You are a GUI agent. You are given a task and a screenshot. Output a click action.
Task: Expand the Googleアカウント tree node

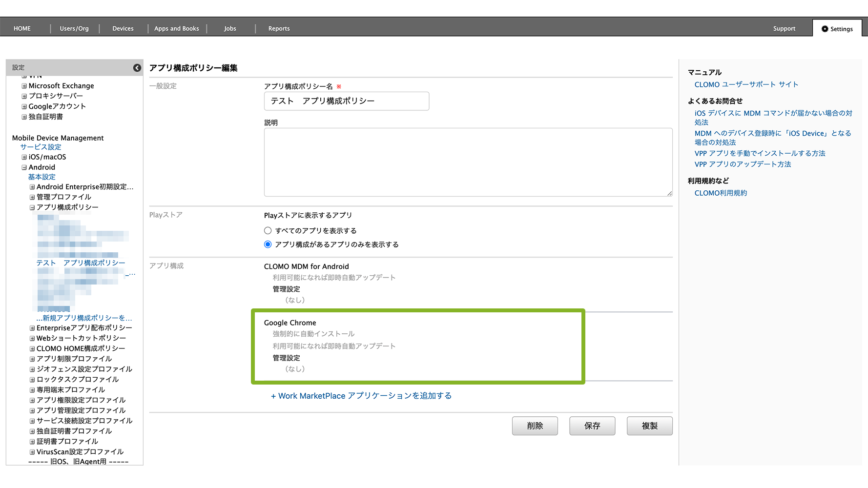coord(24,106)
